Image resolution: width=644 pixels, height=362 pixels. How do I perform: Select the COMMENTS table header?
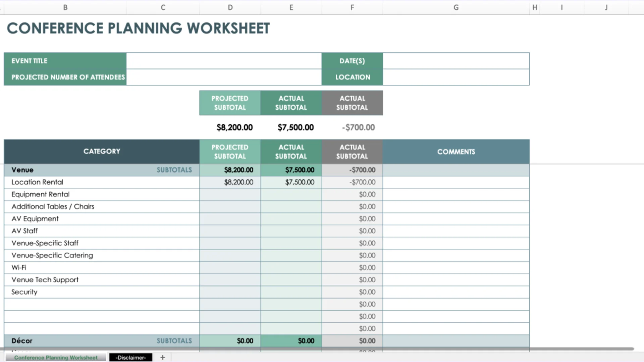pos(456,152)
